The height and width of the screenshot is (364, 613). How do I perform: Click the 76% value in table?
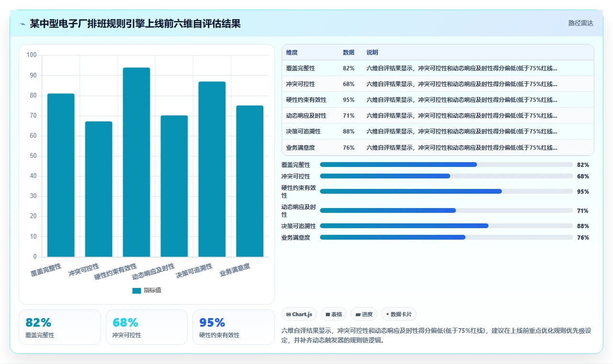[349, 148]
